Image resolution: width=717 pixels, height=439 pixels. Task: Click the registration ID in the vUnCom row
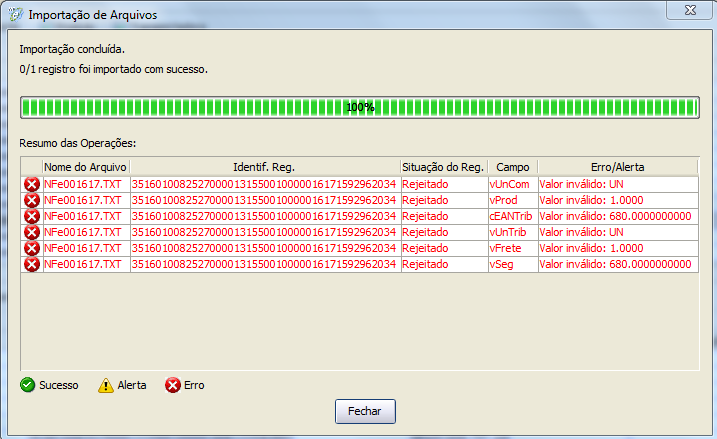tap(264, 184)
